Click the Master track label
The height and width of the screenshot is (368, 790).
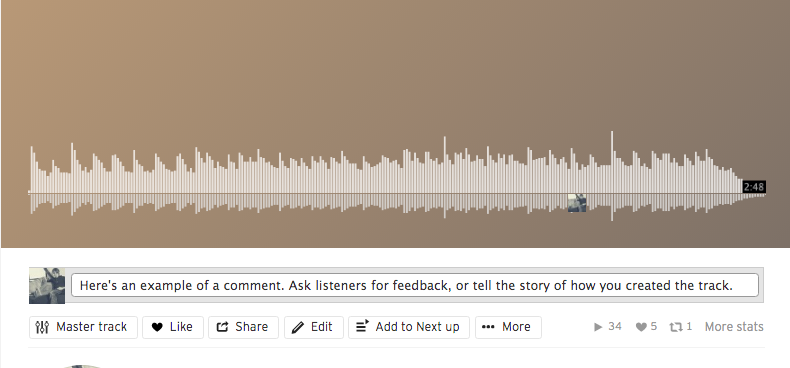point(91,327)
